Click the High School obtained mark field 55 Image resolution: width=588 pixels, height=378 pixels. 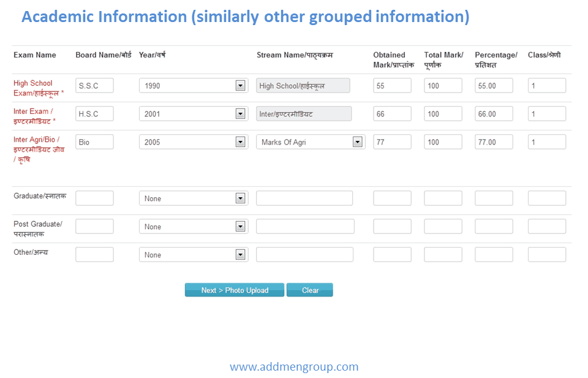point(392,86)
